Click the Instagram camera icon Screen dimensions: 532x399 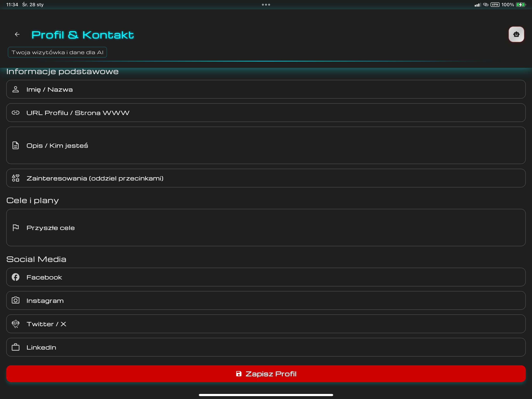(x=16, y=300)
